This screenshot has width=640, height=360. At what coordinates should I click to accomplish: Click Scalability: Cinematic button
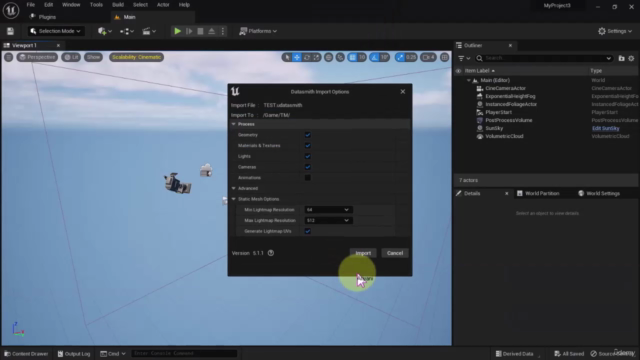coord(136,57)
